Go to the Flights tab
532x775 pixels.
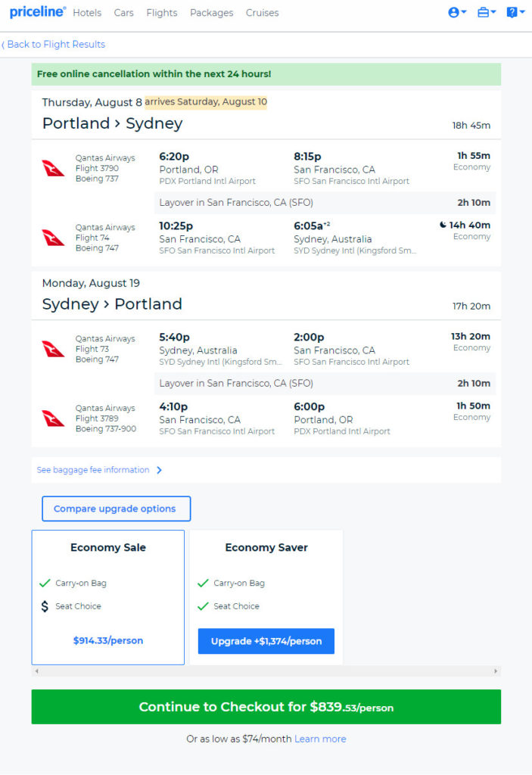pos(162,13)
